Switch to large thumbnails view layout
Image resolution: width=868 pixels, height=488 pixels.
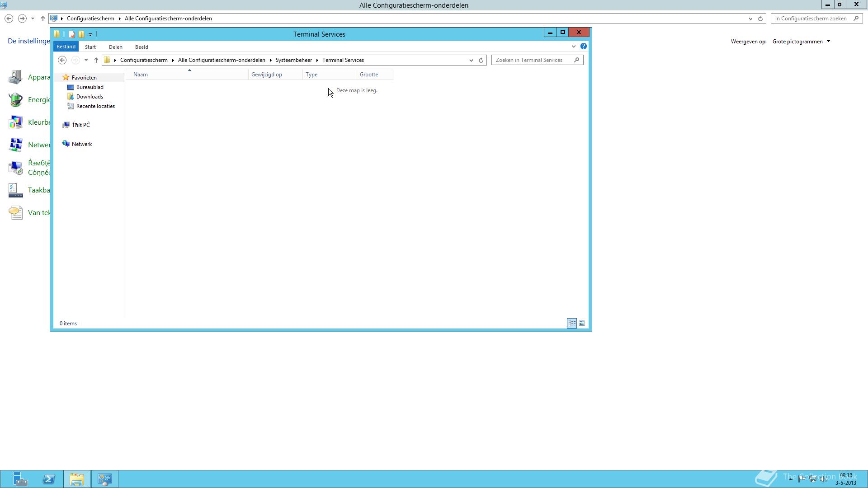582,323
